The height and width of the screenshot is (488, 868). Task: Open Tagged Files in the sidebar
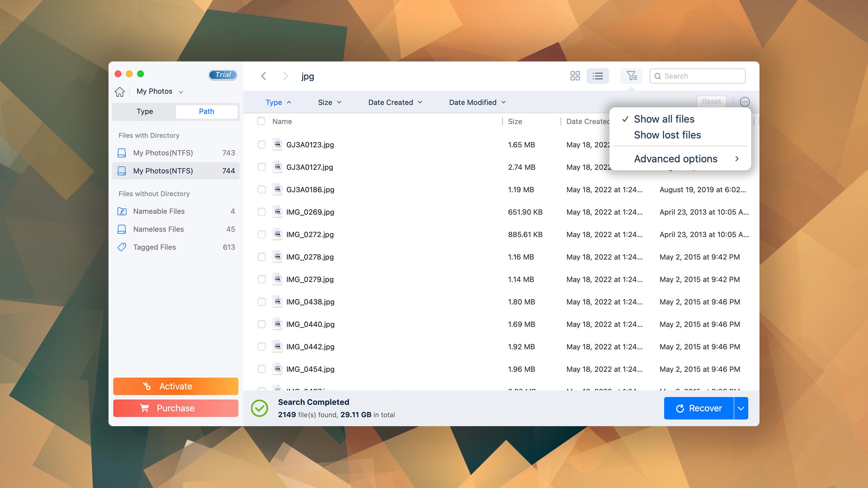click(x=176, y=247)
